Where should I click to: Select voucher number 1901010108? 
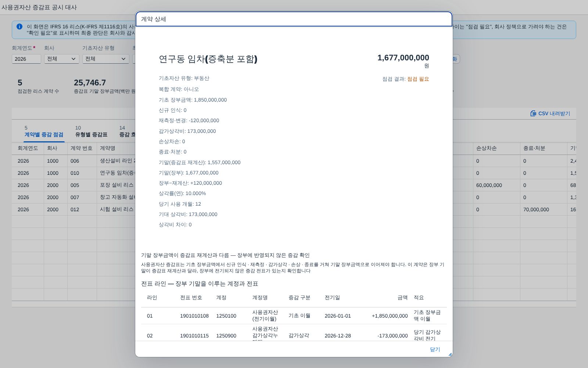click(194, 316)
